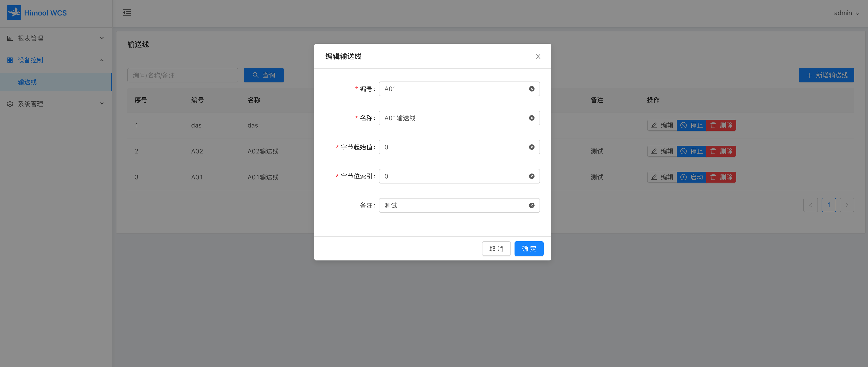868x367 pixels.
Task: Focus the 编号 input containing A01
Action: tap(459, 89)
